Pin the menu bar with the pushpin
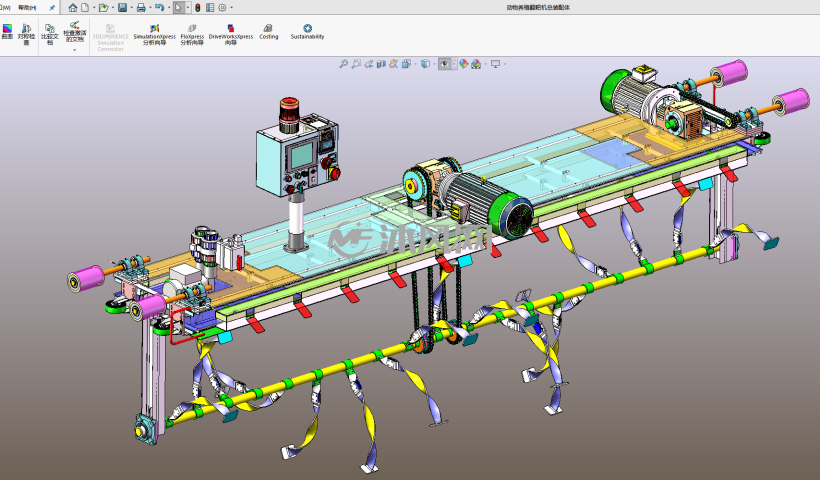The image size is (820, 480). click(52, 8)
